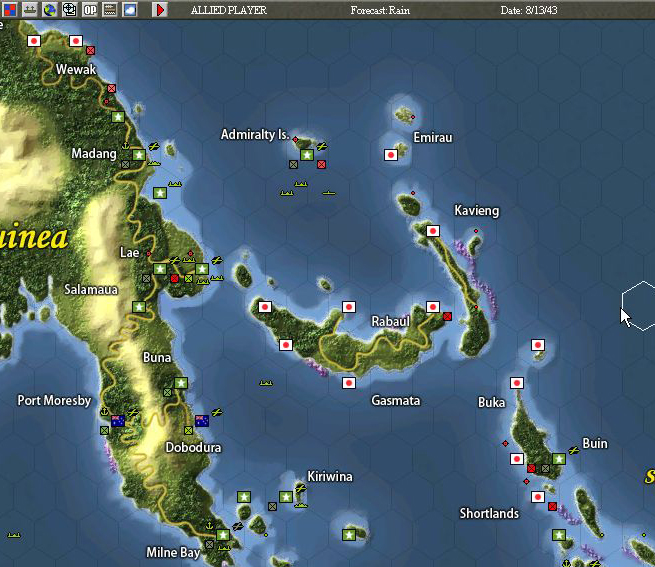Viewport: 655px width, 567px height.
Task: Select the Allied star base beside Kiriwina
Action: (x=286, y=497)
